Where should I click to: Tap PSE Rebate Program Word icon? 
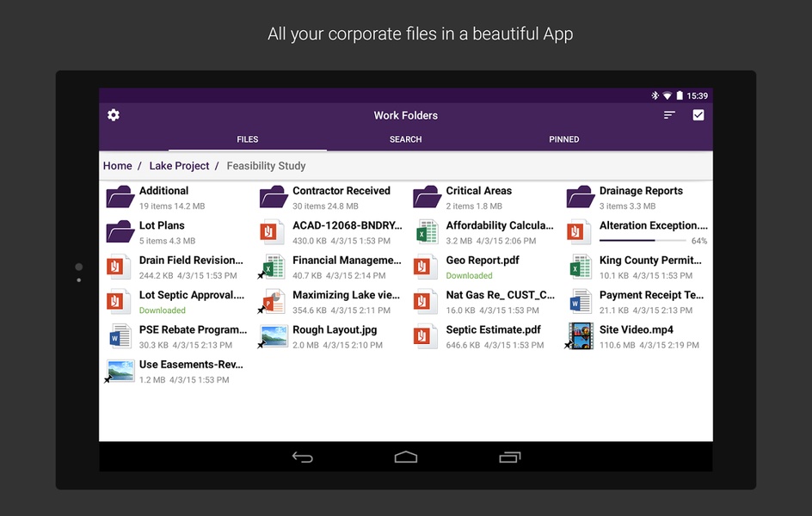click(x=120, y=336)
